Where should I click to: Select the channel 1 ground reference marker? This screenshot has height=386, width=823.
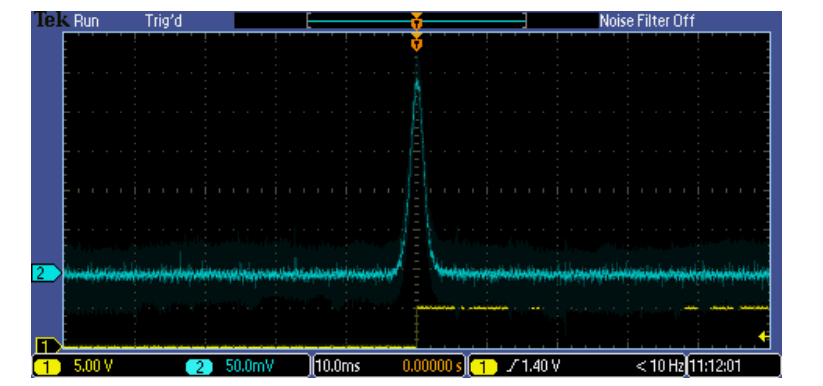(x=48, y=346)
